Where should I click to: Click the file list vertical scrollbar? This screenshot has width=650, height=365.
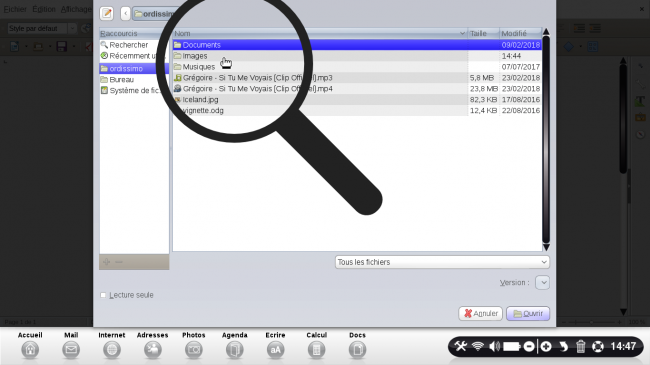[x=546, y=140]
